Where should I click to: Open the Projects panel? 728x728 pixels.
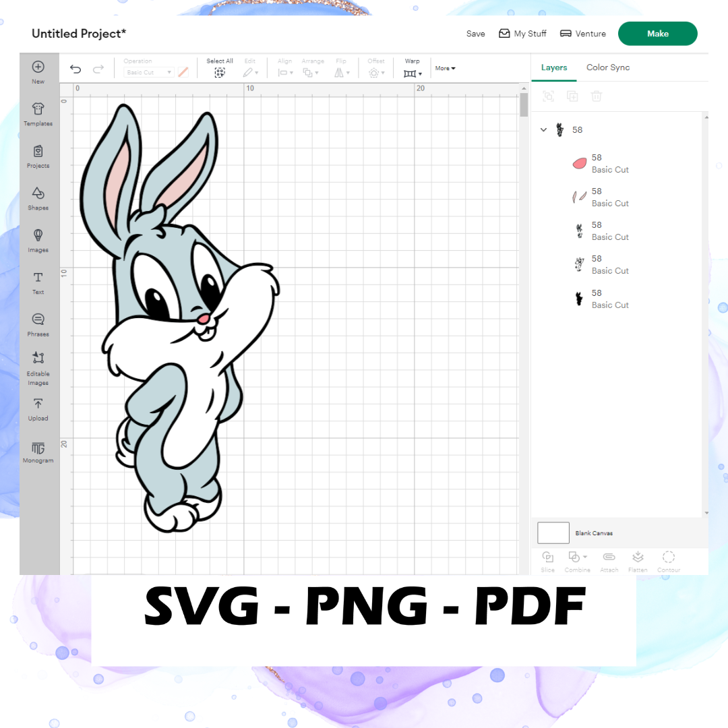[38, 156]
